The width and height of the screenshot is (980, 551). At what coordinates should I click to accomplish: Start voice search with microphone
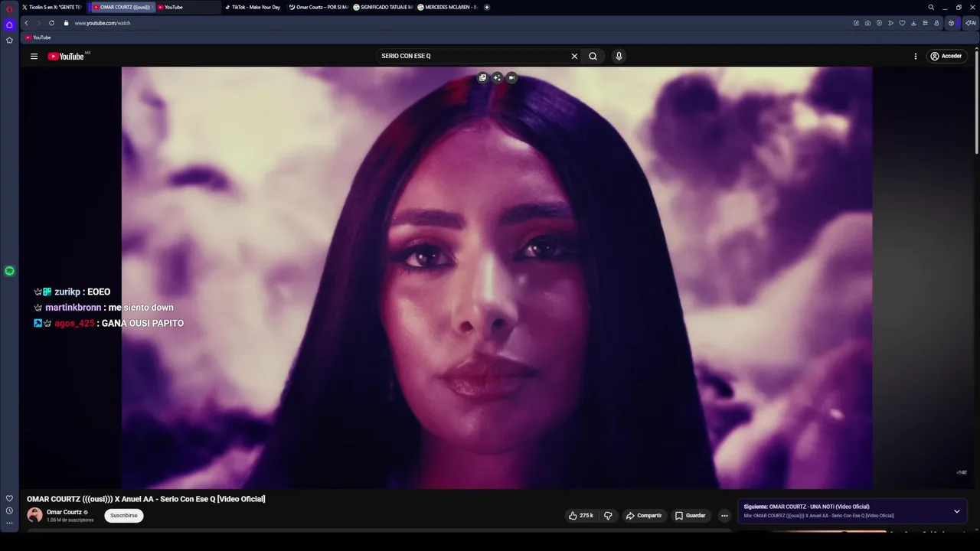[x=619, y=56]
